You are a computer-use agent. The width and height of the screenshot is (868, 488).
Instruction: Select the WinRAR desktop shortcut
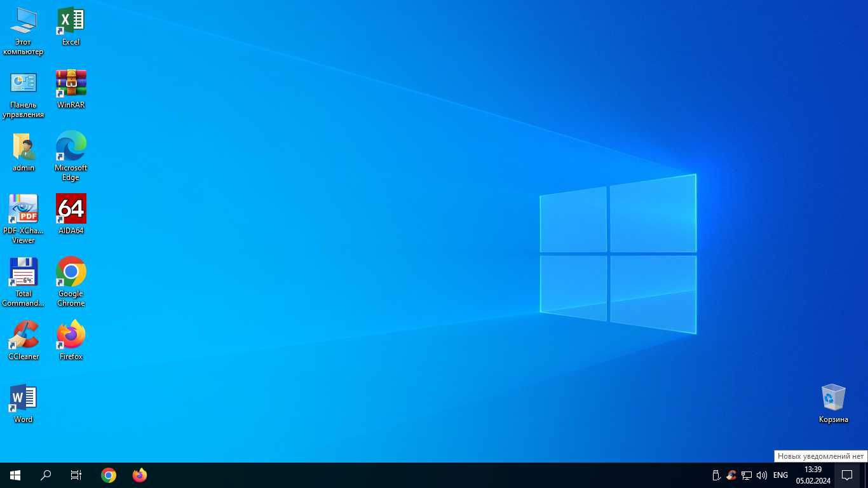[x=71, y=89]
